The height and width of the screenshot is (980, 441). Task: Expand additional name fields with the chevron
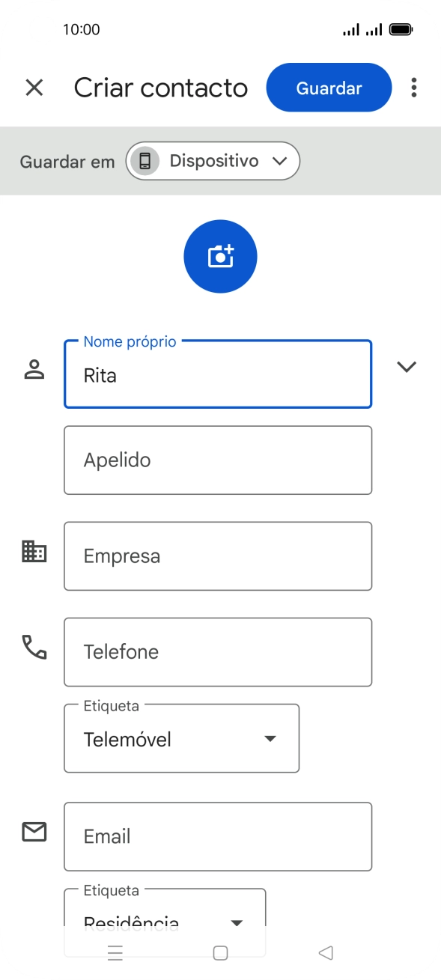pos(407,367)
